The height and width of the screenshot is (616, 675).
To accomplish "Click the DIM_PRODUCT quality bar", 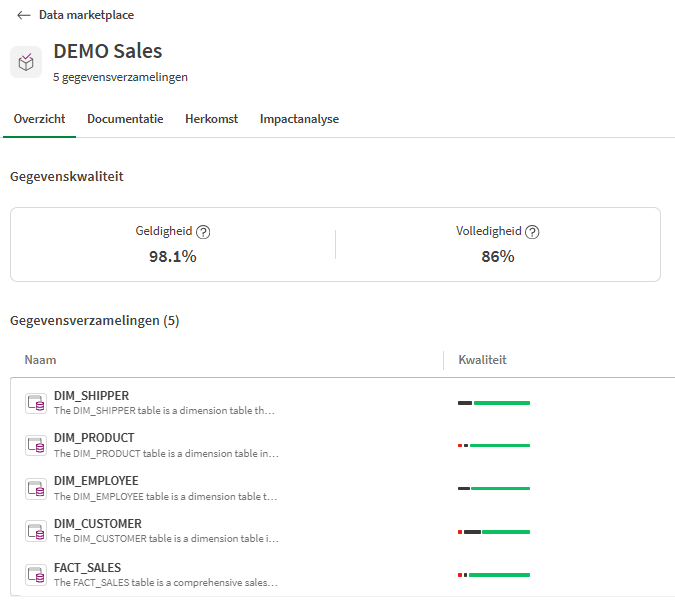I will tap(494, 446).
